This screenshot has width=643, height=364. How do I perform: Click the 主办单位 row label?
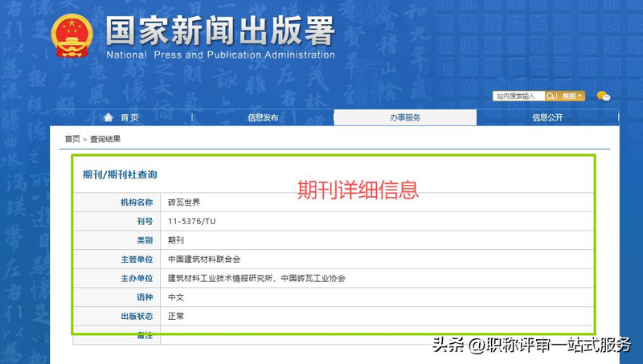(137, 278)
